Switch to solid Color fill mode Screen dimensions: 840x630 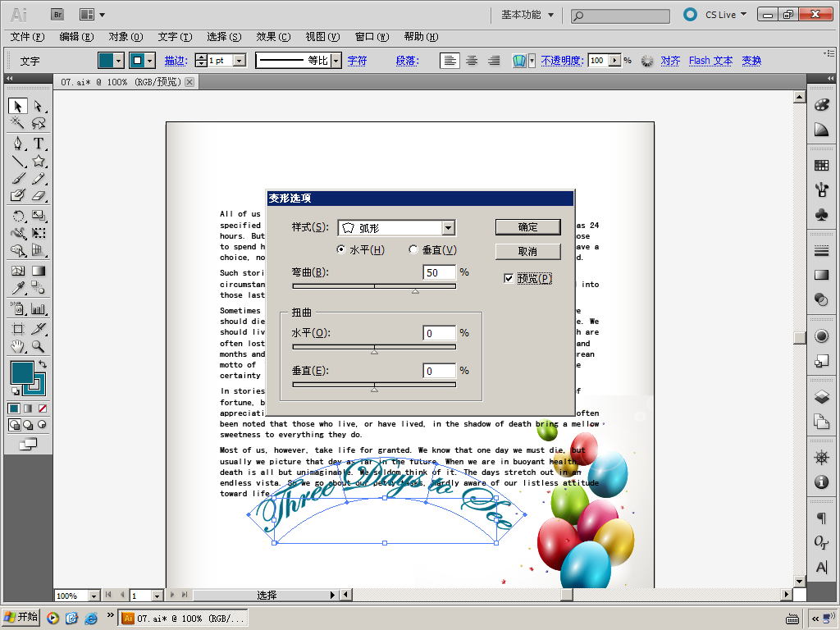14,409
